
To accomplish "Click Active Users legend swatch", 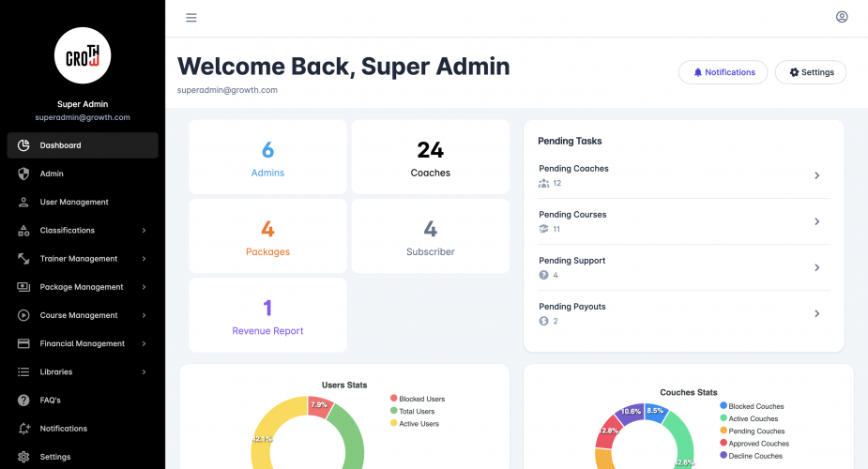I will (393, 423).
